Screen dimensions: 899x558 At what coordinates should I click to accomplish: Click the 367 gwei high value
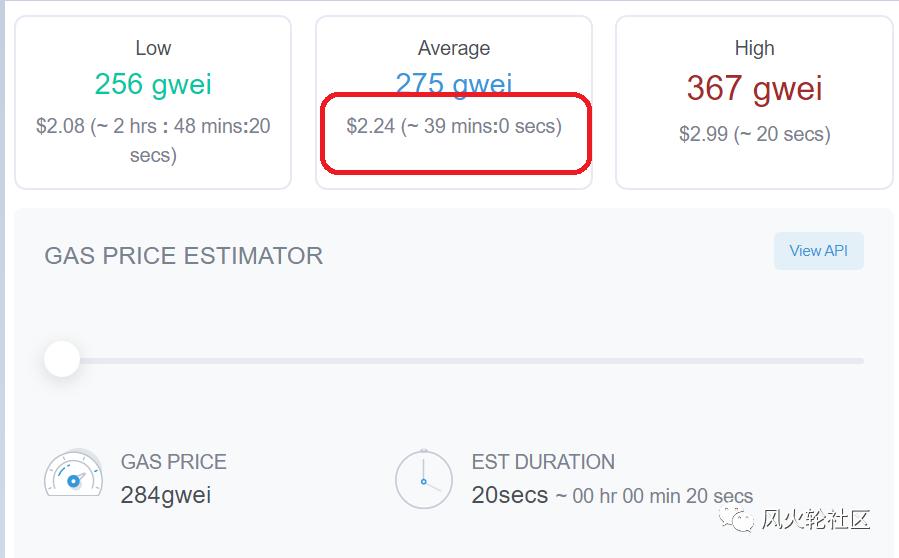[x=754, y=88]
